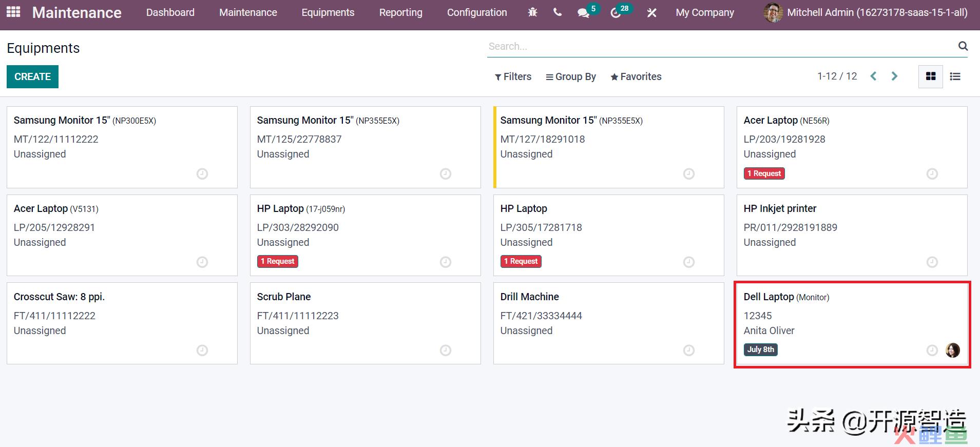Click the CREATE button
Image resolution: width=980 pixels, height=447 pixels.
coord(32,76)
